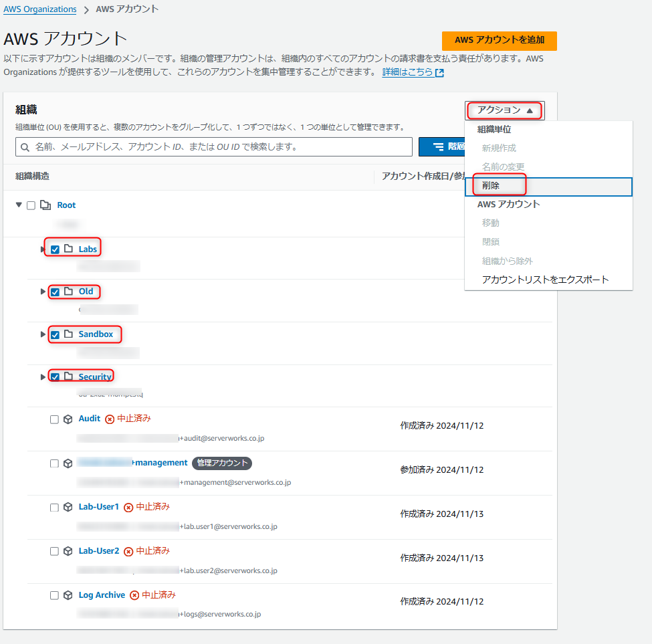The height and width of the screenshot is (644, 652).
Task: Uncheck the Labs OU checkbox
Action: (x=55, y=249)
